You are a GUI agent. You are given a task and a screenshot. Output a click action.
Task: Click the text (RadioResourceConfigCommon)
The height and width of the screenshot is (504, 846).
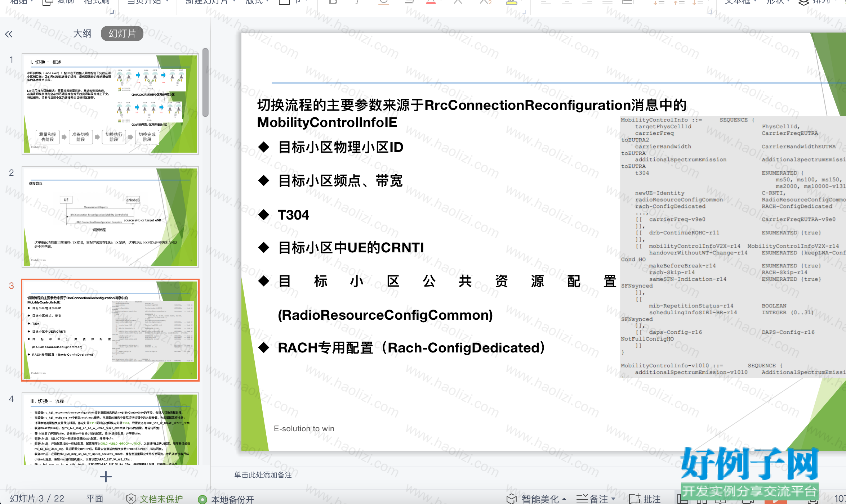tap(385, 315)
